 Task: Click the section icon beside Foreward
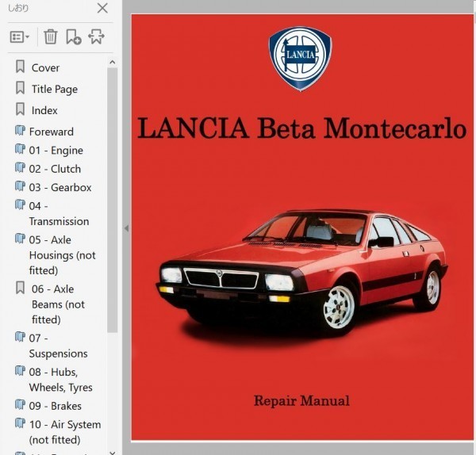(x=20, y=131)
